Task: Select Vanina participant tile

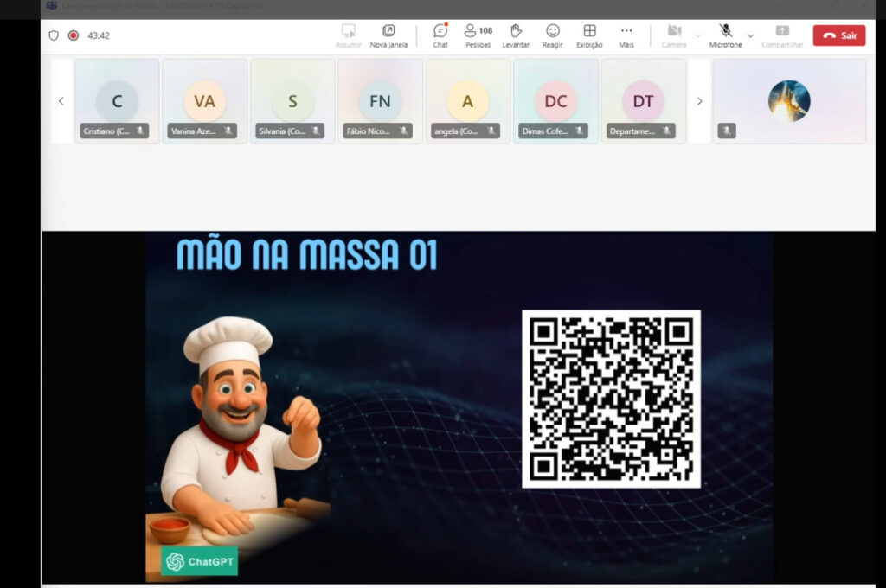Action: pos(204,101)
